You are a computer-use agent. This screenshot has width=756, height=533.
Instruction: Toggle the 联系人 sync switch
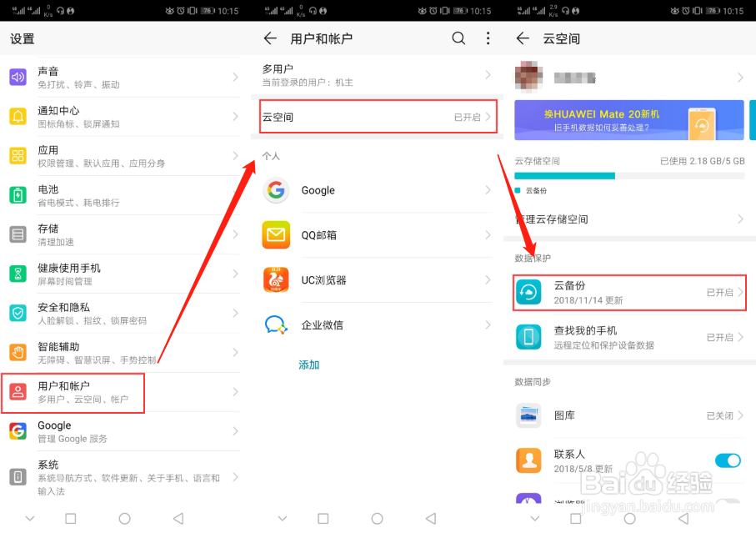click(728, 460)
